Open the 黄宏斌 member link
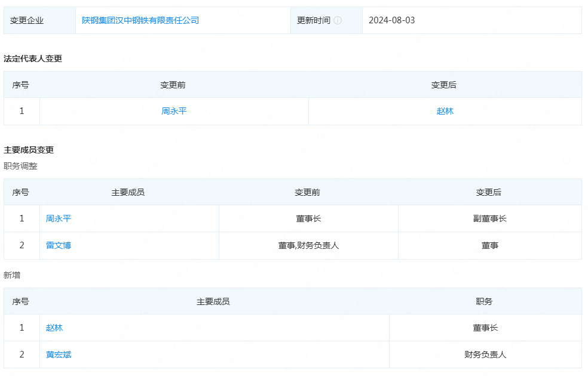This screenshot has height=376, width=588. coord(59,355)
